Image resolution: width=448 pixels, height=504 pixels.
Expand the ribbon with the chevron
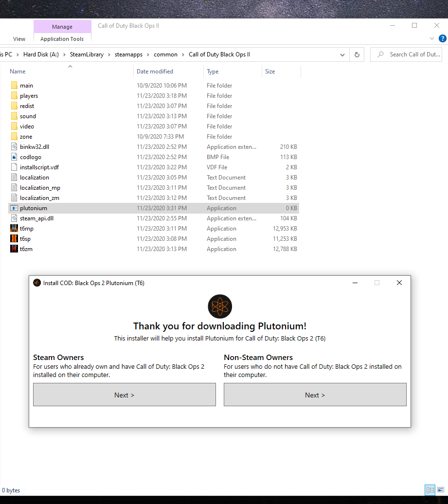click(x=431, y=38)
